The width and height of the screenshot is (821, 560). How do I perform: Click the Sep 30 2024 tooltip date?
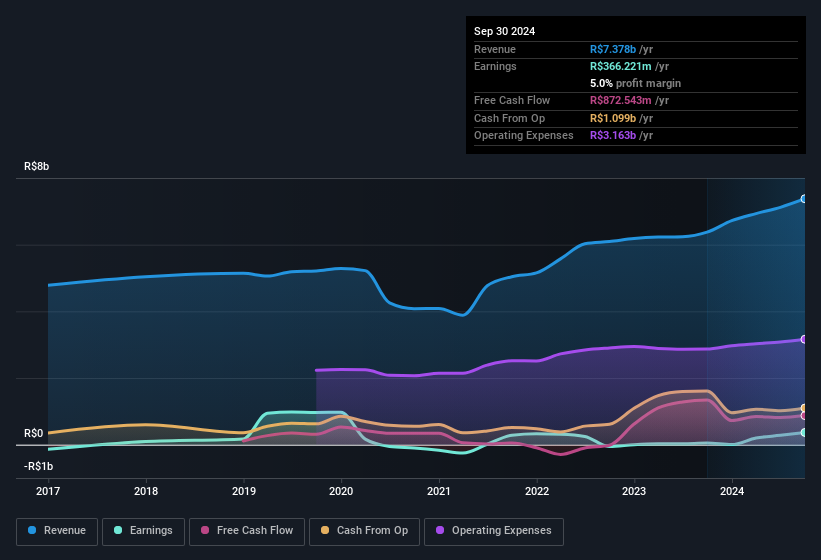tap(504, 31)
